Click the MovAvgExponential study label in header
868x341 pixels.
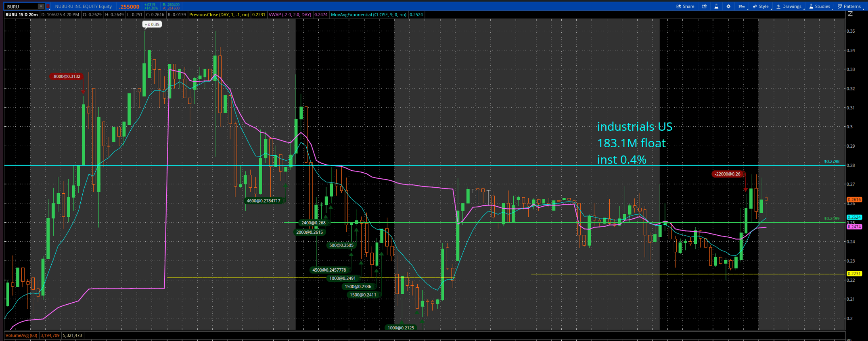(x=368, y=15)
